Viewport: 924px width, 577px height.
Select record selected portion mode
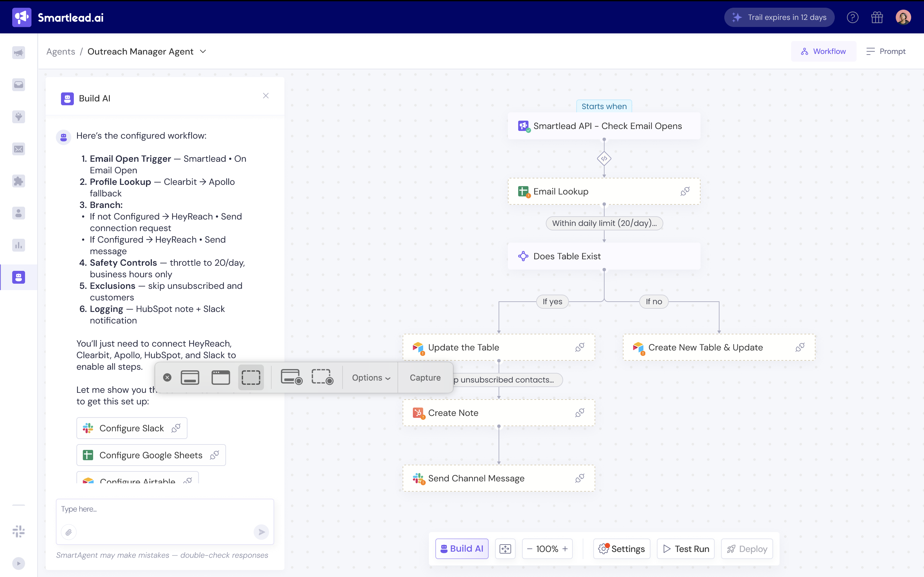click(323, 377)
